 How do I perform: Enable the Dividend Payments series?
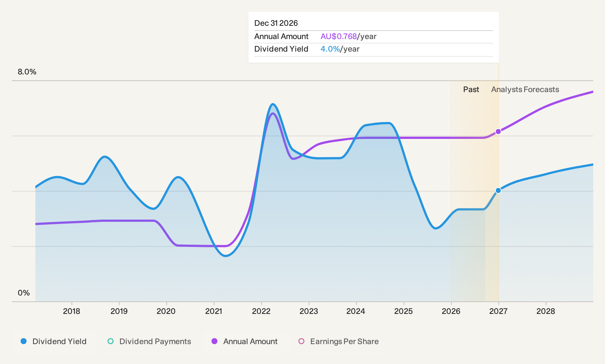149,342
